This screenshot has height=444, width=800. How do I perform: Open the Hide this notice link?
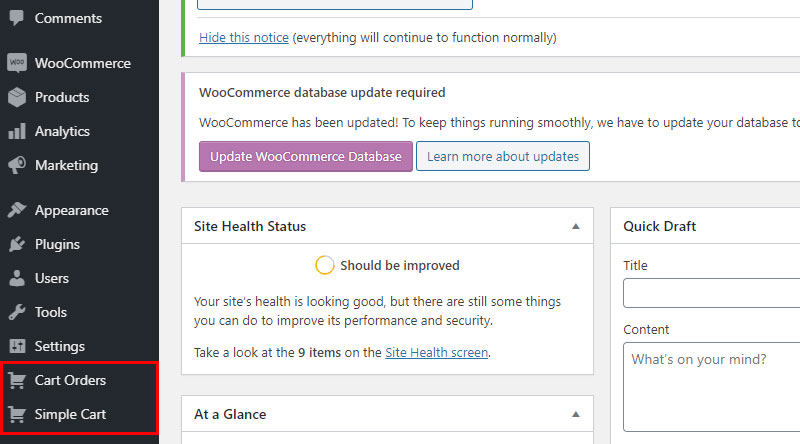[x=244, y=38]
